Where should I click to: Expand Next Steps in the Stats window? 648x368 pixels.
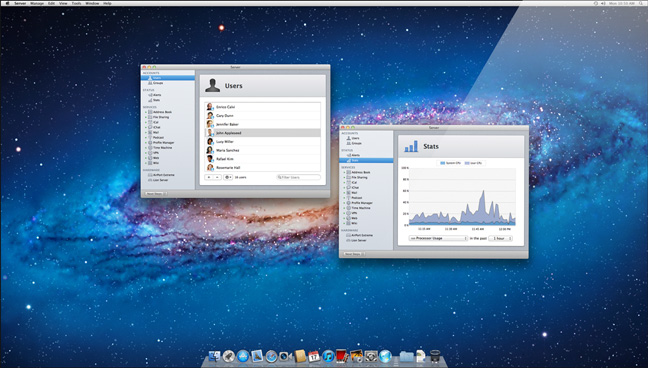click(x=354, y=254)
